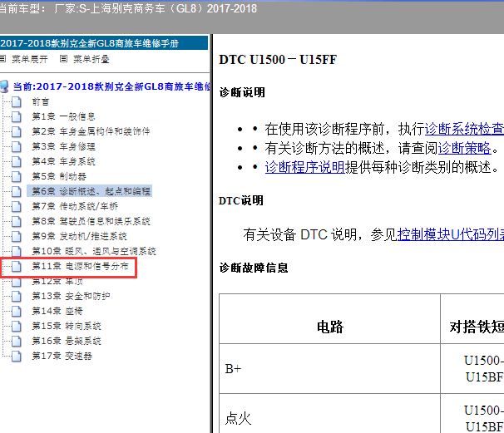This screenshot has height=433, width=504.
Task: Click page icon beside 第17章
Action: [x=17, y=356]
